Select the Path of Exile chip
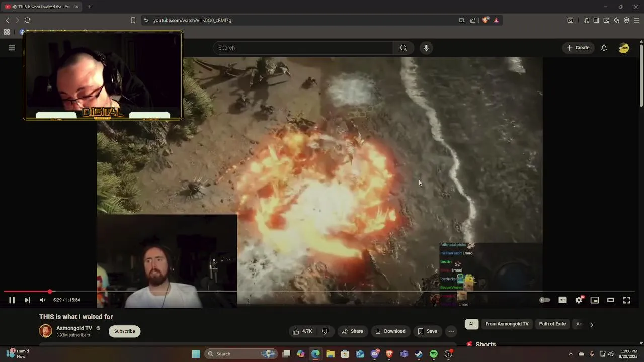The image size is (644, 362). coord(552,324)
